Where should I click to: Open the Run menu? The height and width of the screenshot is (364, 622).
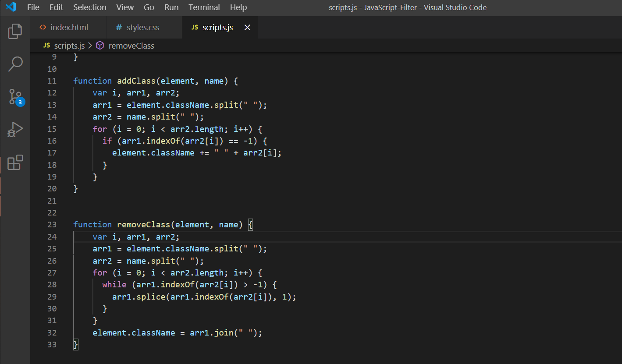point(171,7)
